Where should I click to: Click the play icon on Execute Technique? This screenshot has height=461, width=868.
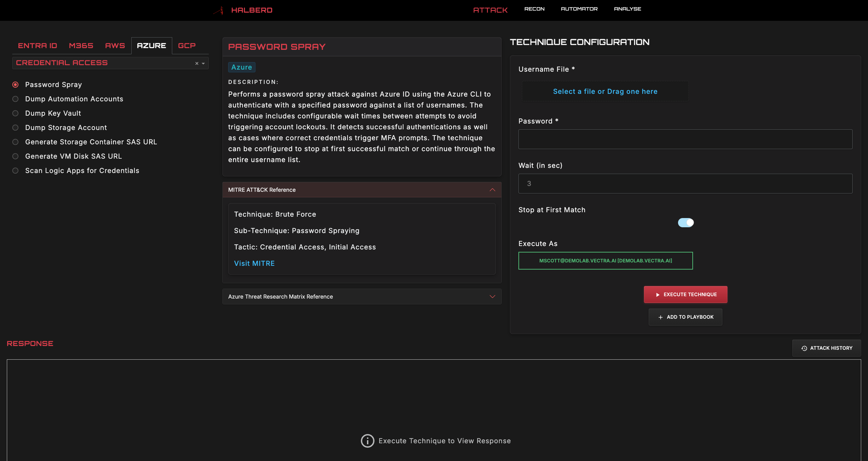pos(658,294)
